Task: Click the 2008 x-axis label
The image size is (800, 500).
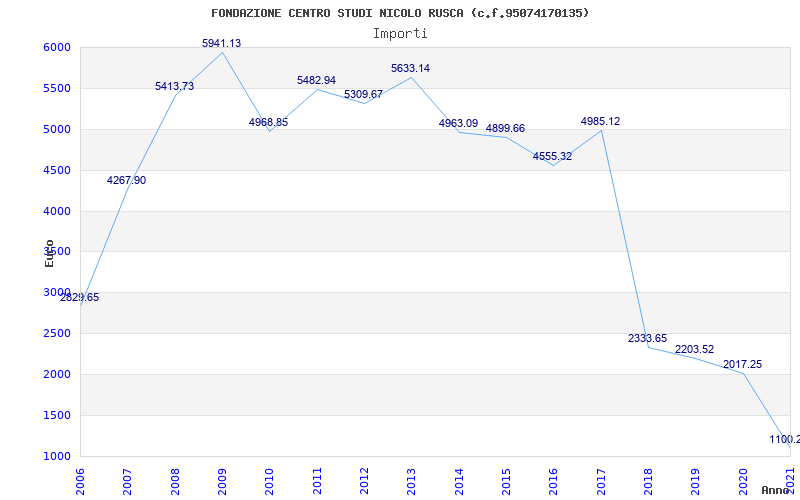Action: pos(175,482)
